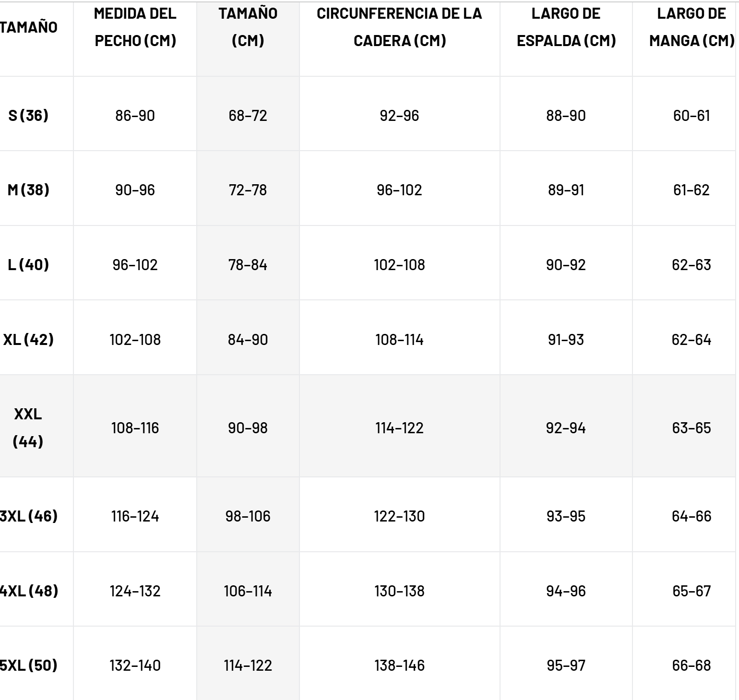
Task: Click the XXL (44) size row label
Action: (28, 427)
